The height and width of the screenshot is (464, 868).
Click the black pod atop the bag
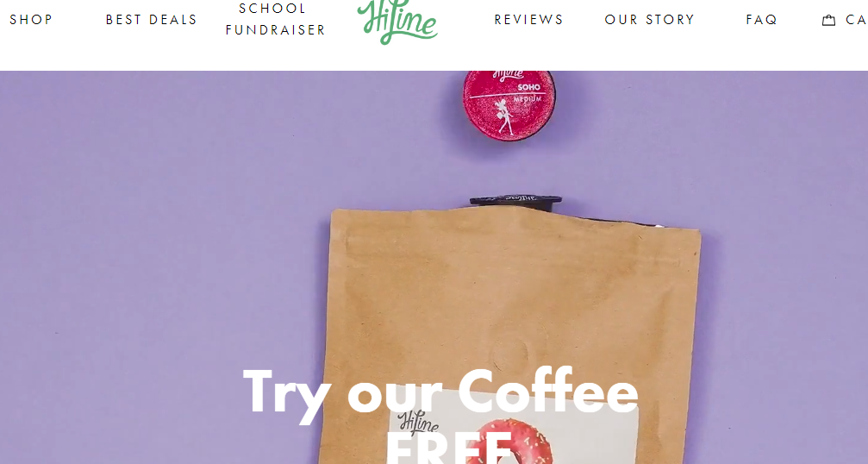tap(515, 202)
